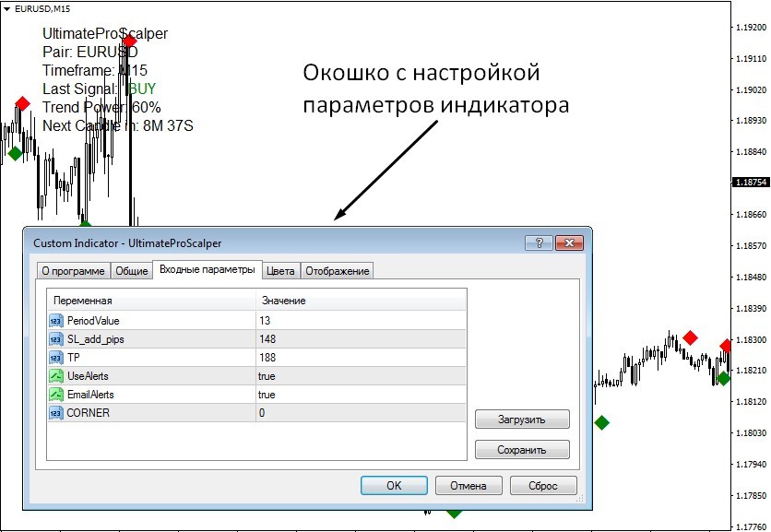Open the EURUSD,M15 chart menu arrow
The image size is (771, 532).
tap(6, 9)
